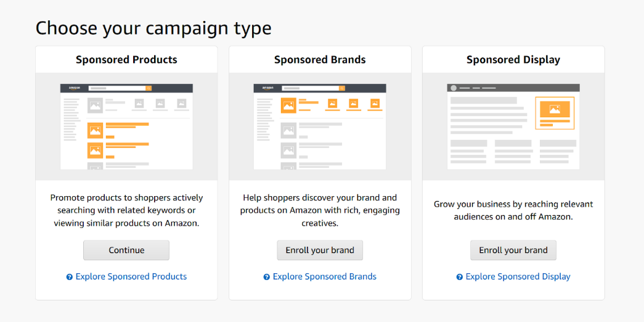The image size is (644, 322).
Task: Click the large orange brand image in Sponsored Brands preview
Action: 288,105
